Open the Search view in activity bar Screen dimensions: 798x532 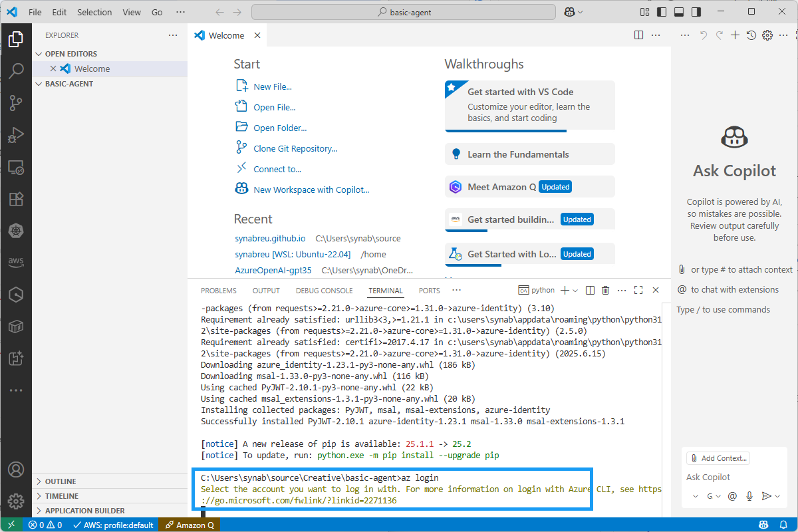point(16,70)
